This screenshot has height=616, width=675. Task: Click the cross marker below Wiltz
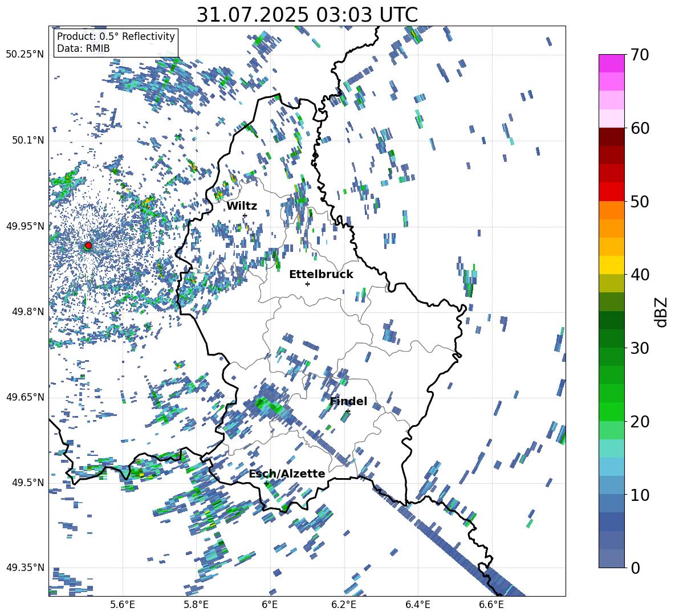pyautogui.click(x=245, y=215)
